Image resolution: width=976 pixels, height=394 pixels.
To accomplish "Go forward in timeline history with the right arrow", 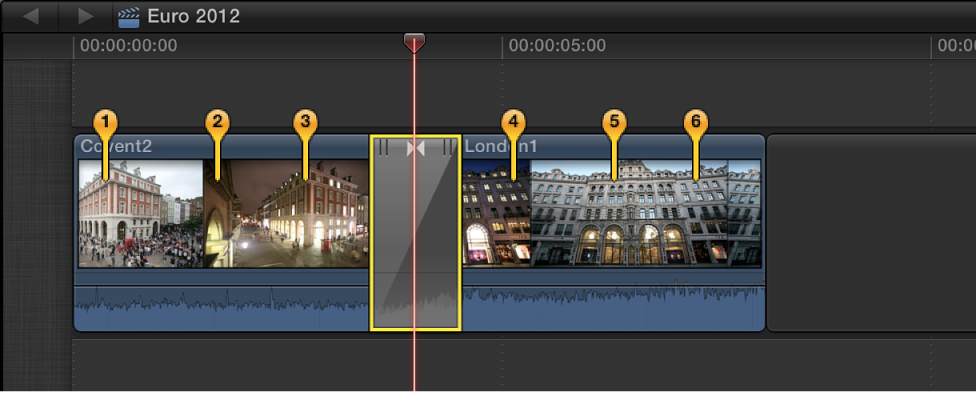I will tap(85, 16).
